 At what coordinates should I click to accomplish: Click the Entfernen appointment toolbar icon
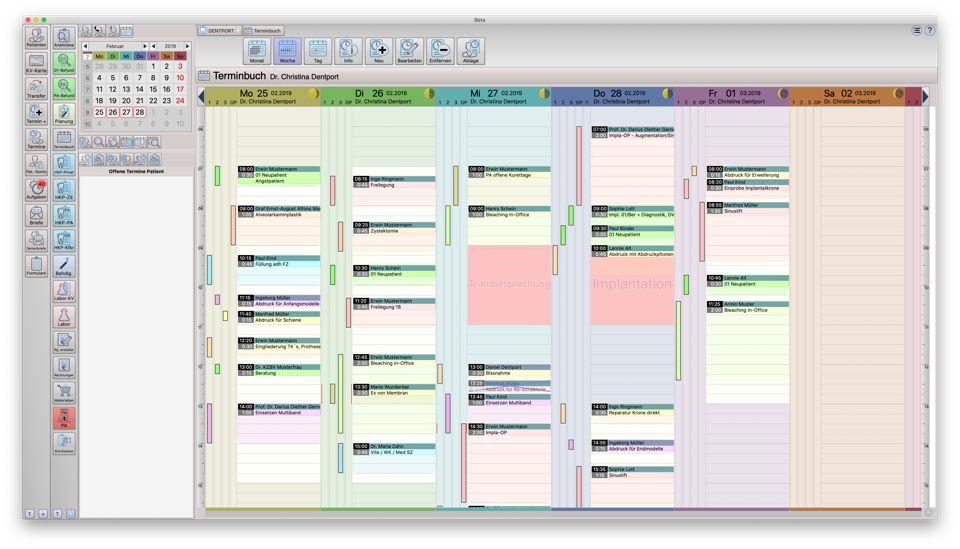pos(440,51)
